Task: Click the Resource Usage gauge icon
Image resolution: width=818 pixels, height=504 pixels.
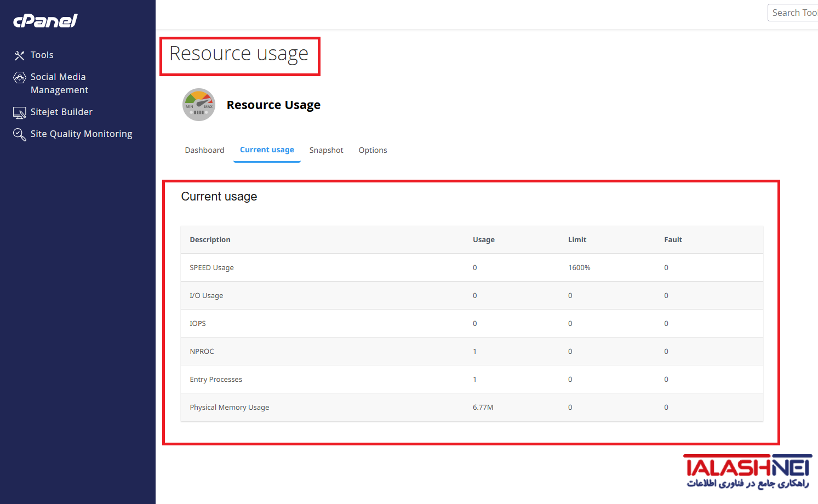Action: (199, 105)
